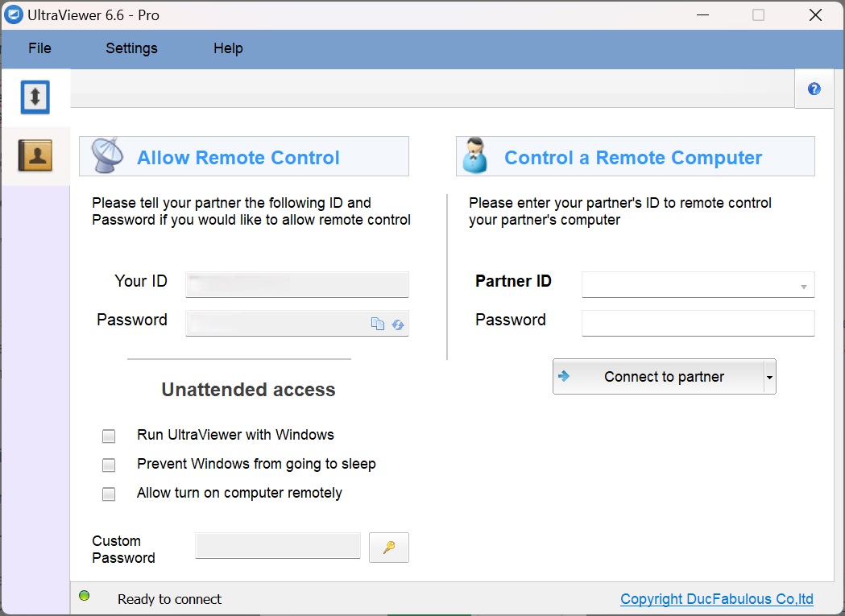Select the remote connection tab icon in sidebar
845x616 pixels.
(35, 97)
